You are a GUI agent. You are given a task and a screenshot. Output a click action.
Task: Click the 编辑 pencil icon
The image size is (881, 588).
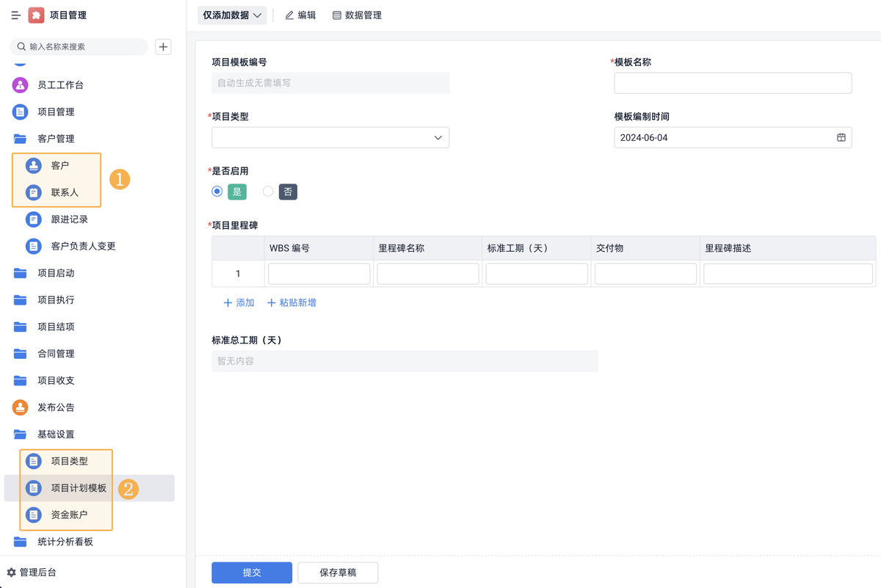pos(289,15)
